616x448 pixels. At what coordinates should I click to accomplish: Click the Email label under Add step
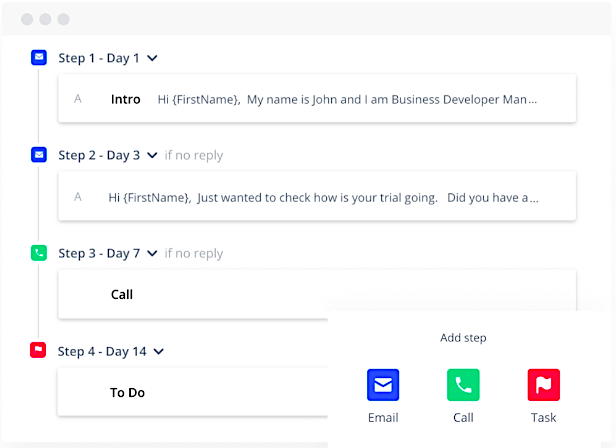point(383,418)
